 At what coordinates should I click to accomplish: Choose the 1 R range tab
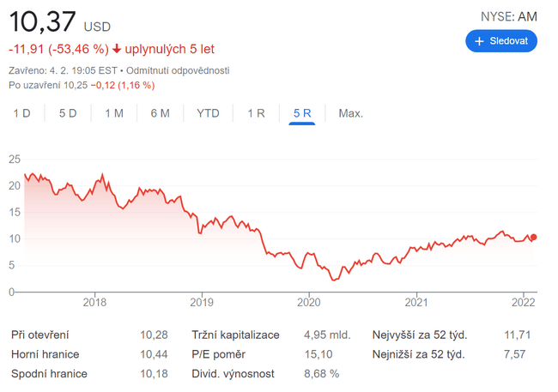click(256, 113)
